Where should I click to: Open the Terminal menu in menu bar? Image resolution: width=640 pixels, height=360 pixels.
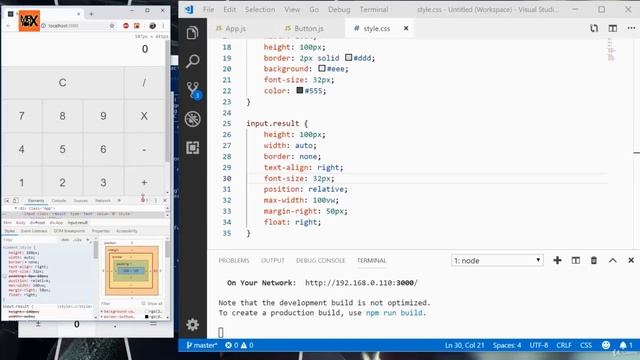point(374,9)
